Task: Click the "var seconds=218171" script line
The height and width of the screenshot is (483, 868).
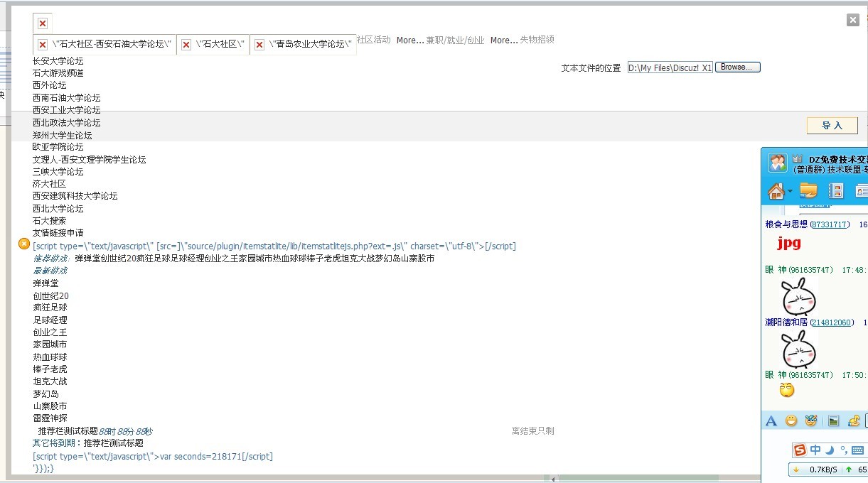Action: (x=153, y=457)
